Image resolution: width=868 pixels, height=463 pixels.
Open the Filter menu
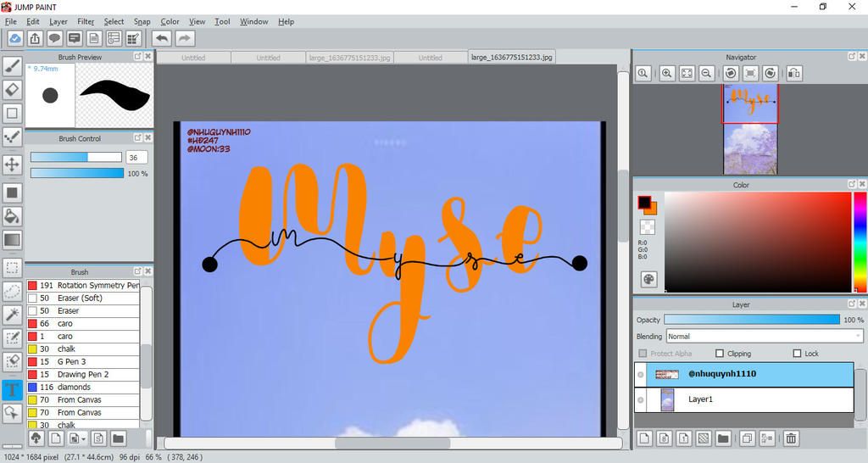[x=86, y=21]
